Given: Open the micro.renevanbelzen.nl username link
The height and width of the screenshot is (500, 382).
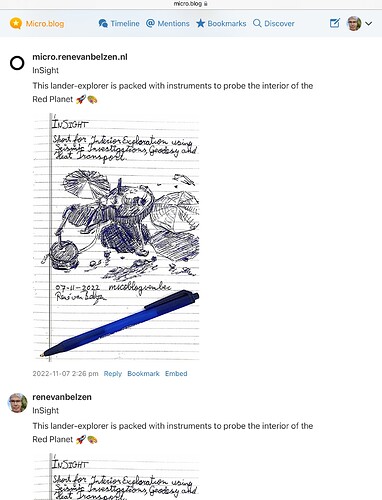Looking at the screenshot, I should tap(80, 57).
